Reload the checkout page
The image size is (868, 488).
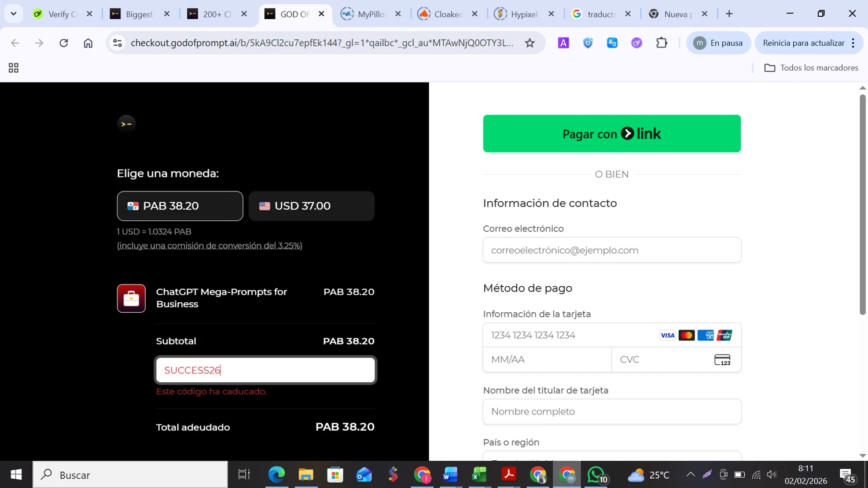coord(64,43)
